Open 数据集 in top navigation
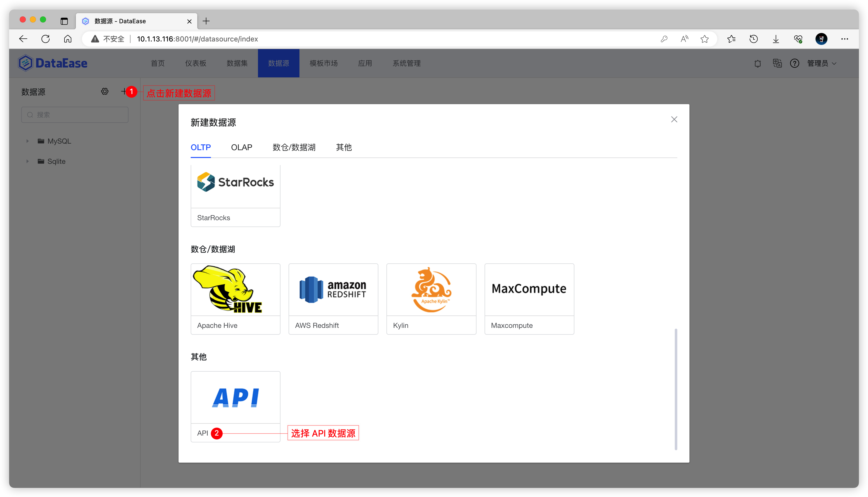This screenshot has width=868, height=497. tap(237, 63)
